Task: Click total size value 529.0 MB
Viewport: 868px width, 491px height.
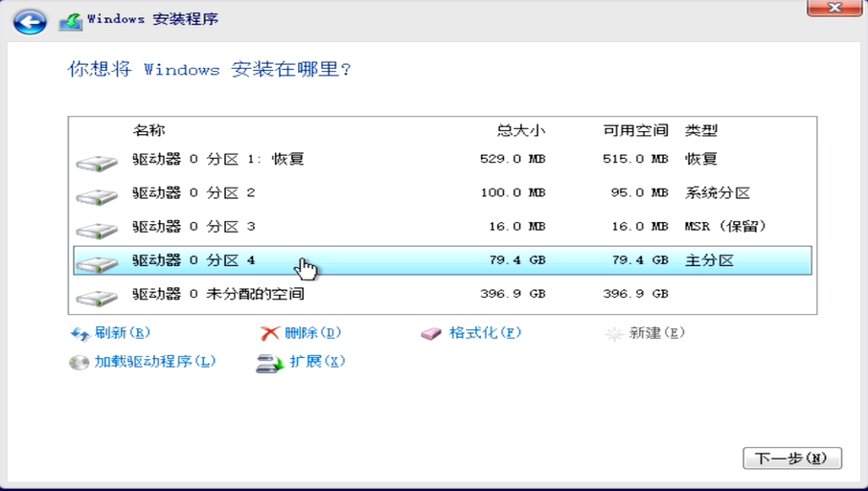Action: point(513,159)
